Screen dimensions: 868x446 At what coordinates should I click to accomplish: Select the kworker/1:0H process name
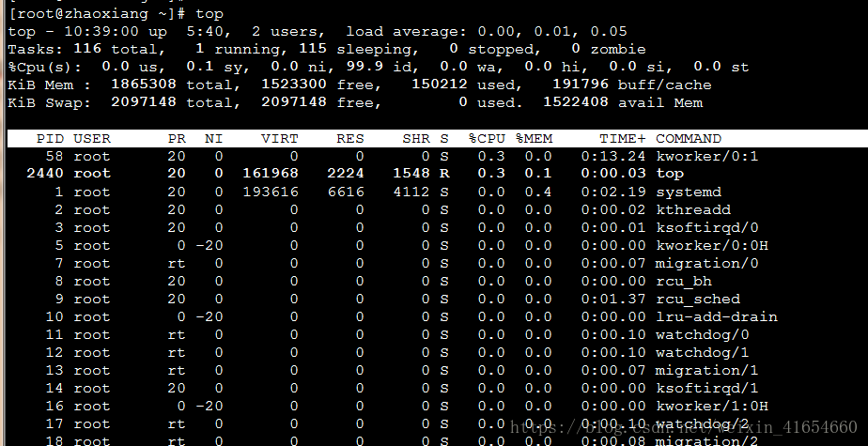(x=712, y=406)
